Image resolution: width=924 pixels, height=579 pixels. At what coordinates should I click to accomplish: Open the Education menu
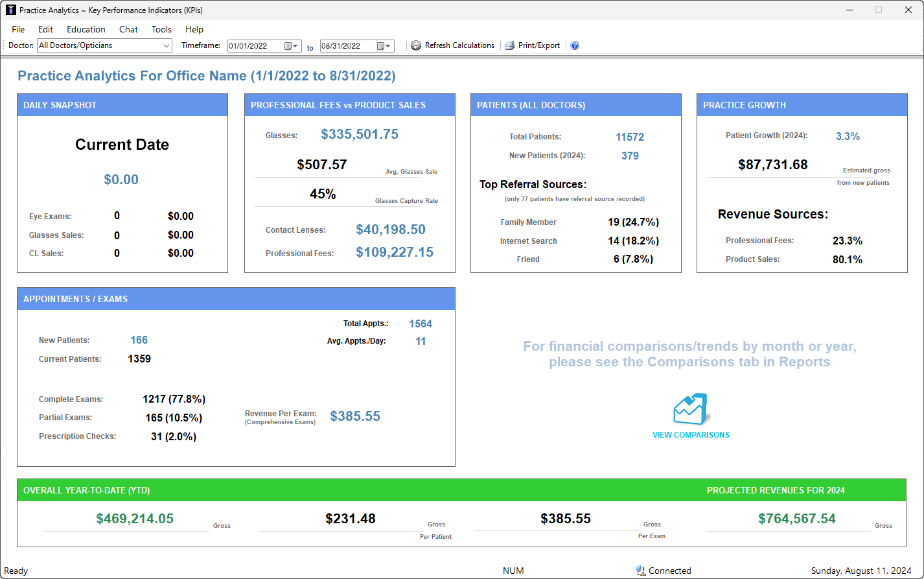(x=86, y=29)
